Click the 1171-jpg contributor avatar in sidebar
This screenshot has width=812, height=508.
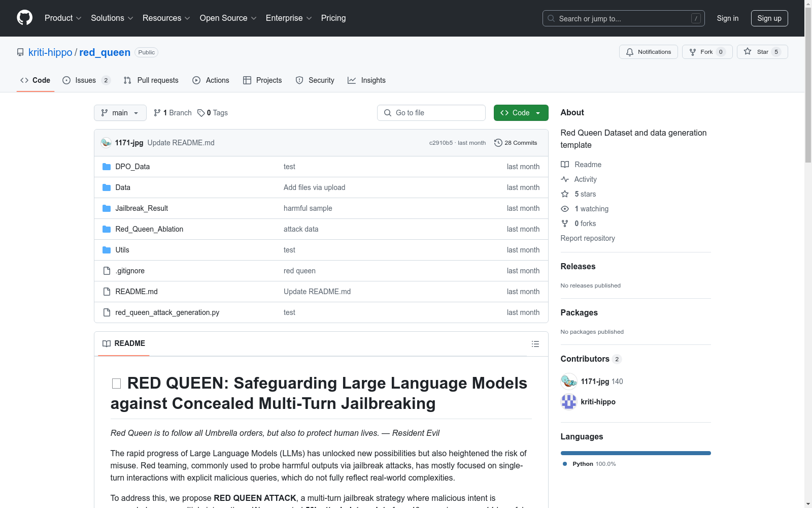(x=569, y=382)
